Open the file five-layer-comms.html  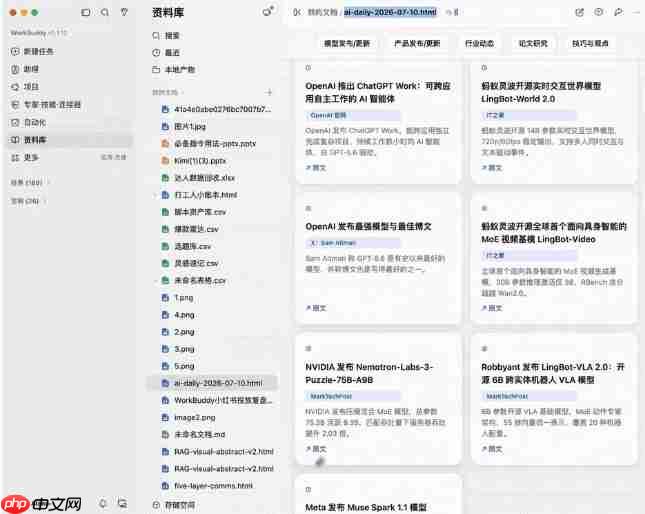pos(213,486)
